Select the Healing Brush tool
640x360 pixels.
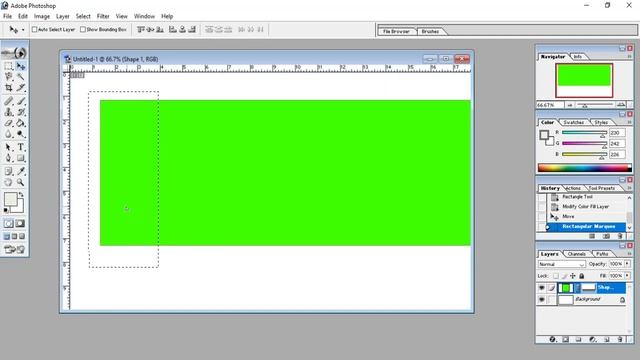(x=9, y=101)
